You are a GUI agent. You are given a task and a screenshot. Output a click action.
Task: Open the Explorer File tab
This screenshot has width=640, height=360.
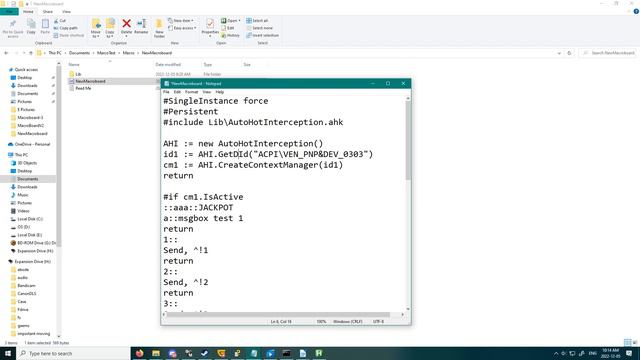pyautogui.click(x=9, y=11)
